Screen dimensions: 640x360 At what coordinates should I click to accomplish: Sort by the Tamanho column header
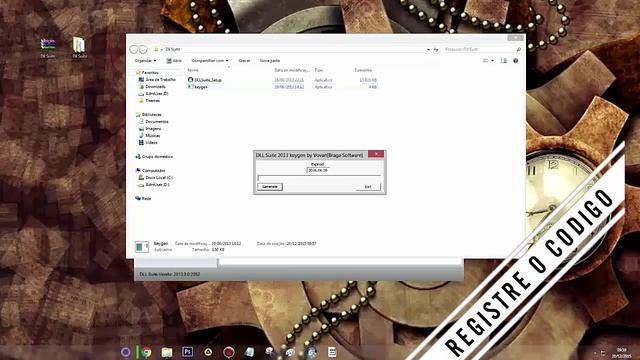363,70
